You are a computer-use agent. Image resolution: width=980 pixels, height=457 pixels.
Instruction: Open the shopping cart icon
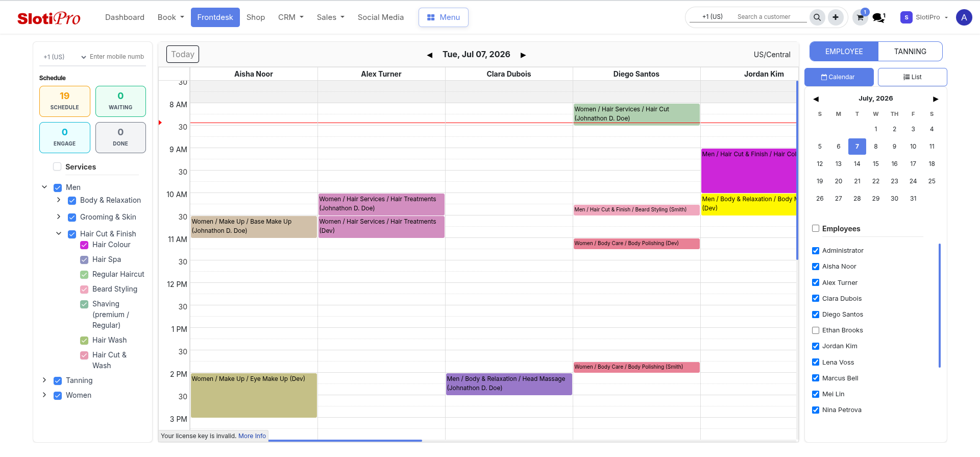point(861,17)
